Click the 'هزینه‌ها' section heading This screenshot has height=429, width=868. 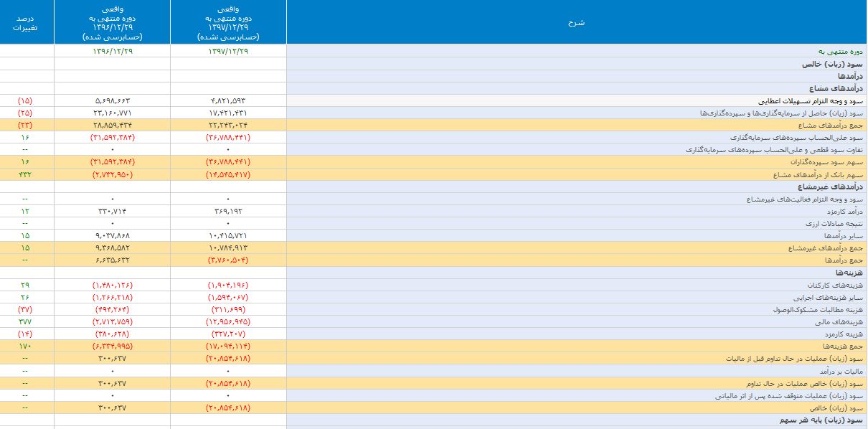[x=848, y=273]
